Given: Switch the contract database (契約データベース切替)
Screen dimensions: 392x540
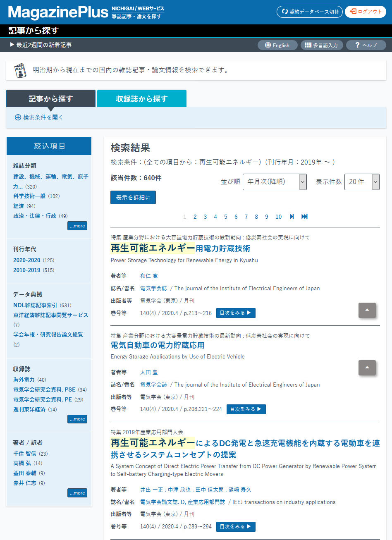Looking at the screenshot, I should (x=310, y=12).
